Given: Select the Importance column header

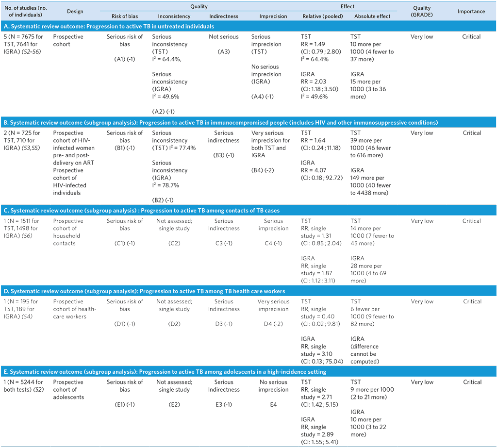Looking at the screenshot, I should click(471, 11).
